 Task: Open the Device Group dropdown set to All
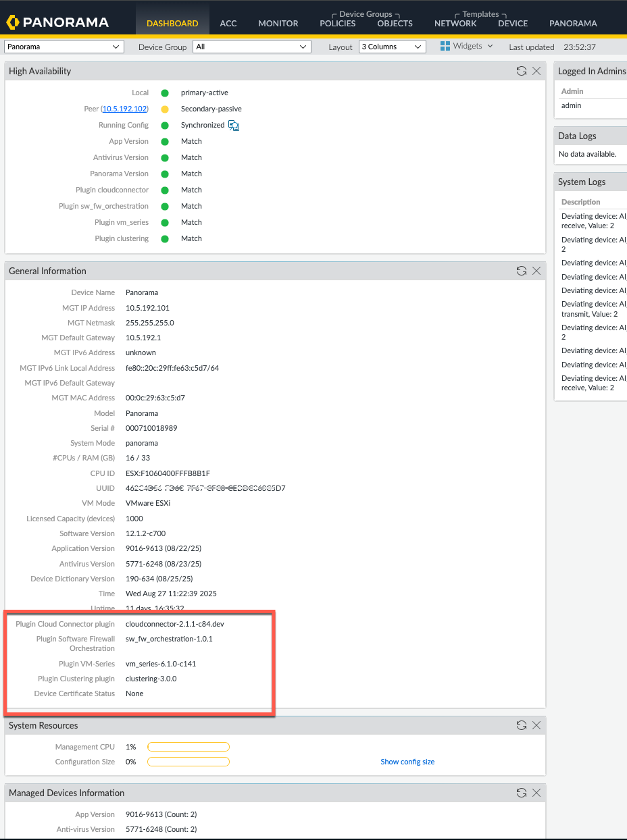(251, 47)
